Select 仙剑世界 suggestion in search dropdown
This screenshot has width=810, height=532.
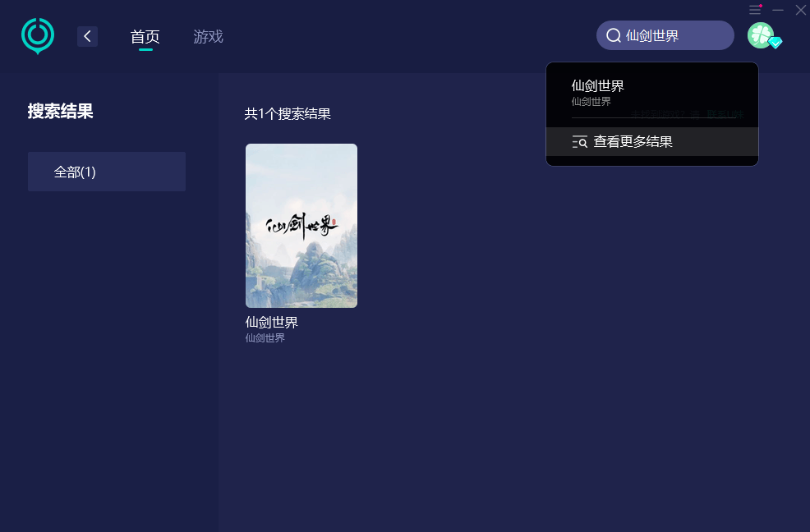pyautogui.click(x=652, y=92)
